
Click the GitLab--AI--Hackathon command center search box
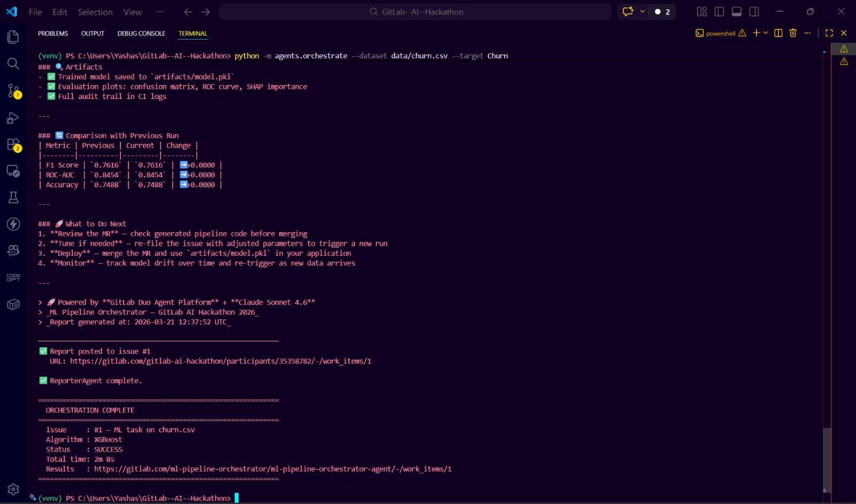(x=415, y=12)
